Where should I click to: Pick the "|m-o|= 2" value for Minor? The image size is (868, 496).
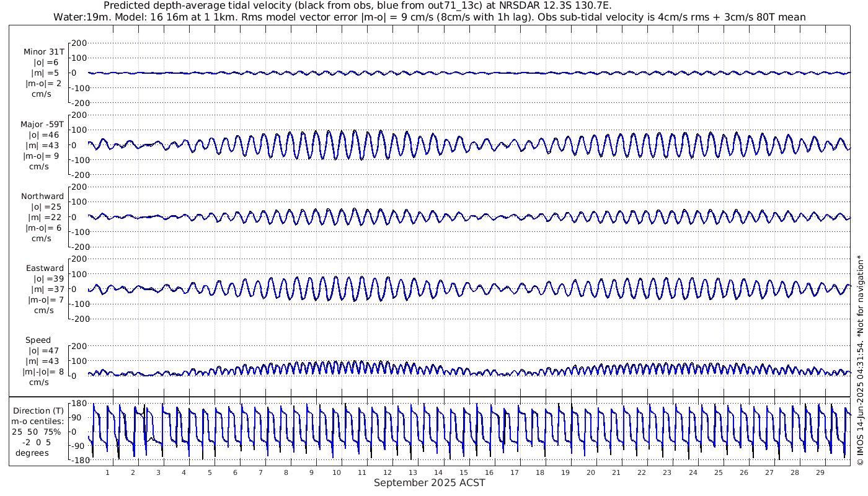point(43,84)
